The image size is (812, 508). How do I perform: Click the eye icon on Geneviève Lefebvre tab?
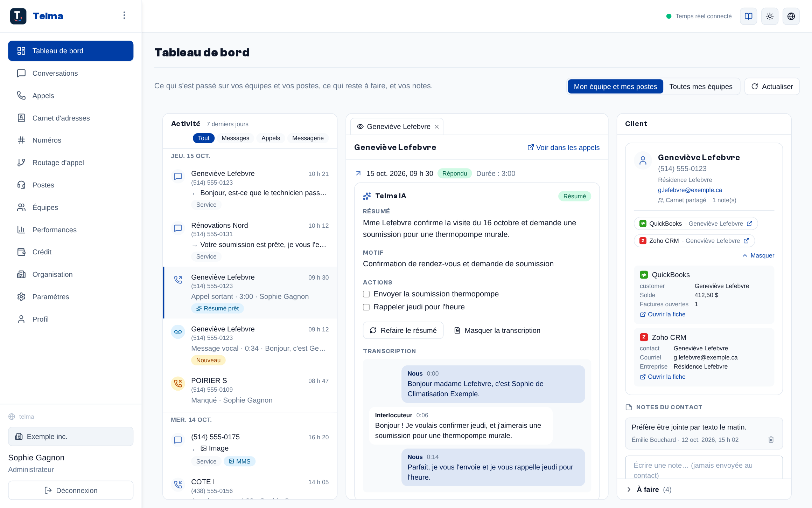[x=360, y=126]
